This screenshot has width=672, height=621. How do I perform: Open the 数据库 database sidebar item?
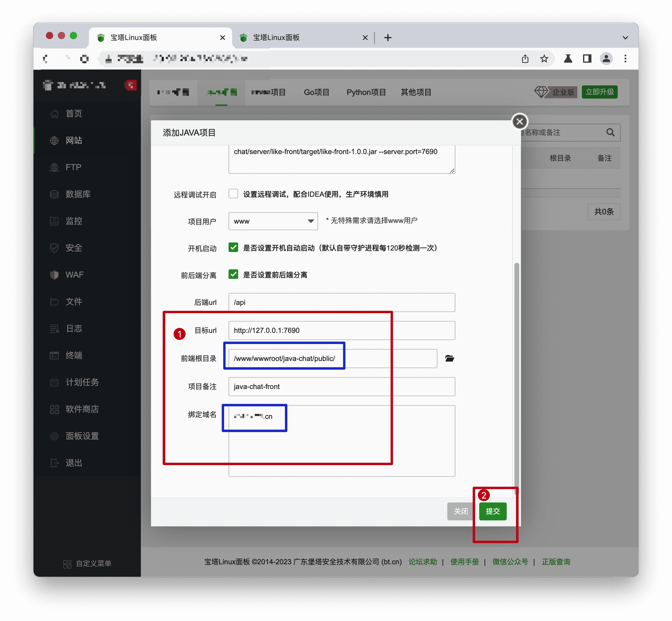point(78,194)
